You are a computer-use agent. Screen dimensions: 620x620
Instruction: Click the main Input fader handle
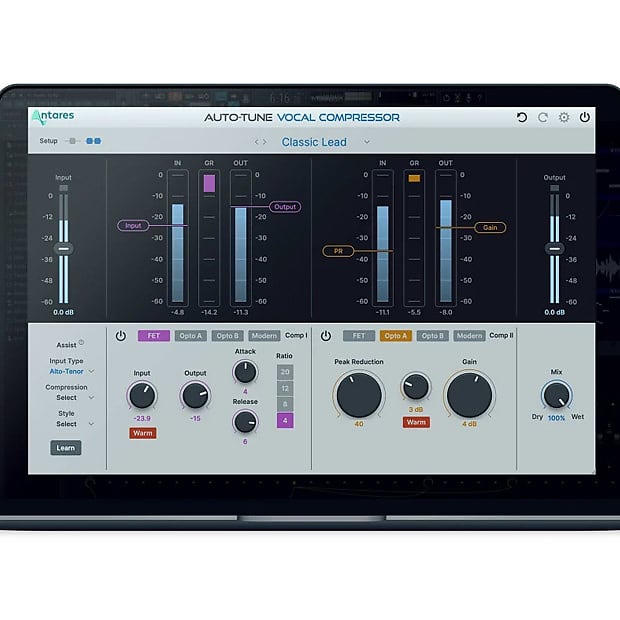coord(63,249)
